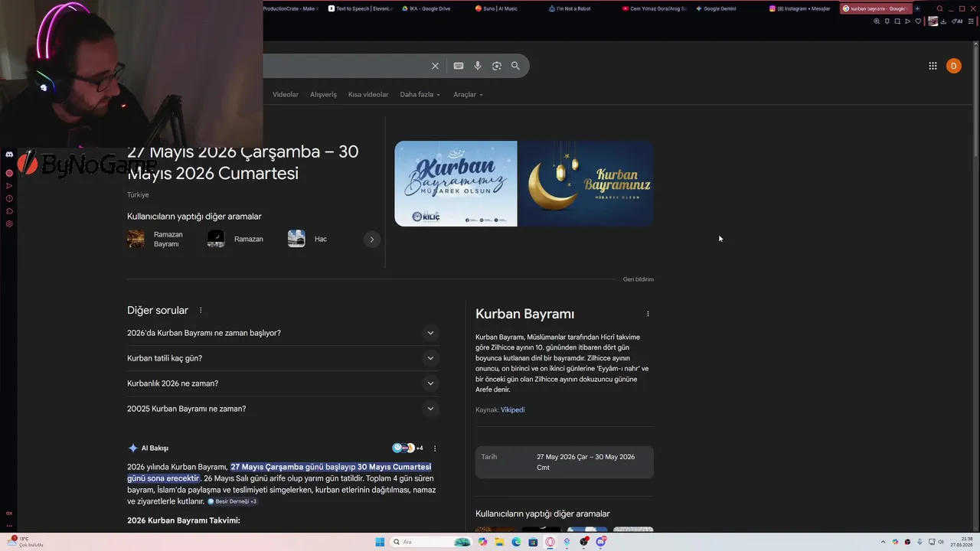The height and width of the screenshot is (551, 980).
Task: Open the crescent moon Kurban Bayramınız image
Action: coord(586,184)
